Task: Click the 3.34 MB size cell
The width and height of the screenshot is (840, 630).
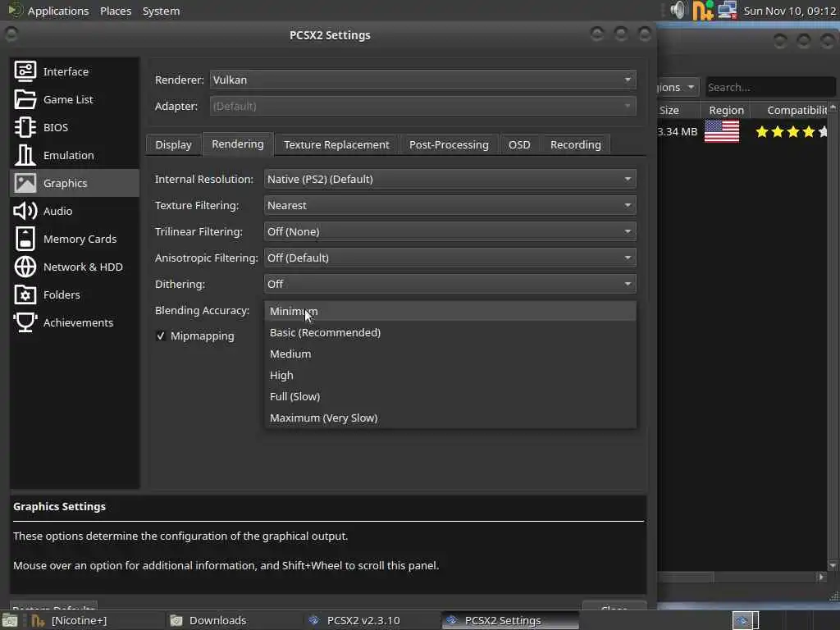Action: (x=678, y=131)
